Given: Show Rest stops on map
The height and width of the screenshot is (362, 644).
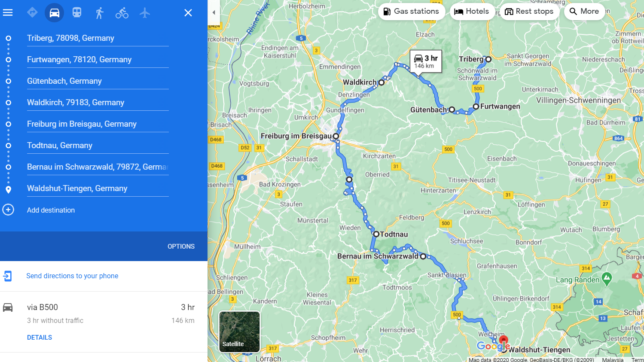Looking at the screenshot, I should (x=529, y=11).
